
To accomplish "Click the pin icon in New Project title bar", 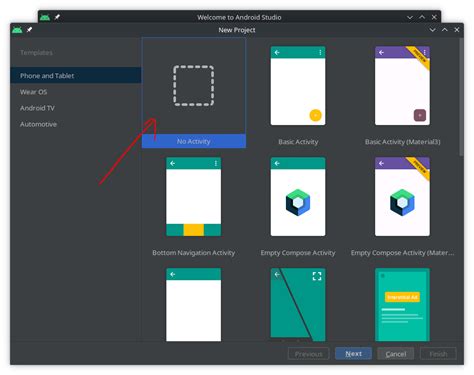I will click(30, 30).
